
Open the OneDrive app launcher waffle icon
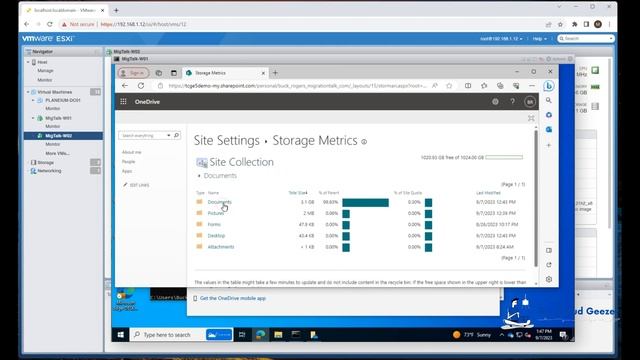pyautogui.click(x=123, y=102)
